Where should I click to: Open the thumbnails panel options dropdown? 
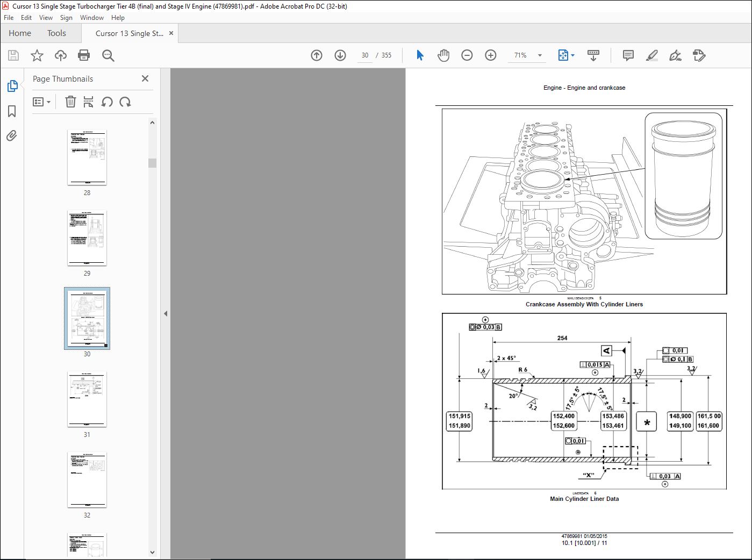click(42, 102)
